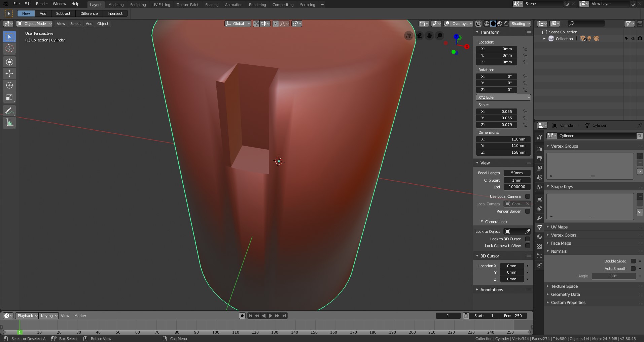This screenshot has height=342, width=644.
Task: Open the Global orientation dropdown
Action: tap(238, 24)
